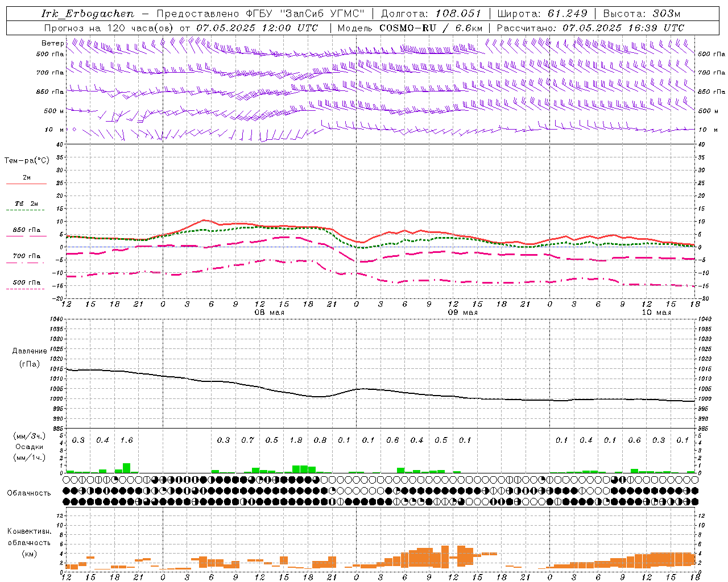The height and width of the screenshot is (582, 728).
Task: Click the Осадки label
Action: point(30,447)
